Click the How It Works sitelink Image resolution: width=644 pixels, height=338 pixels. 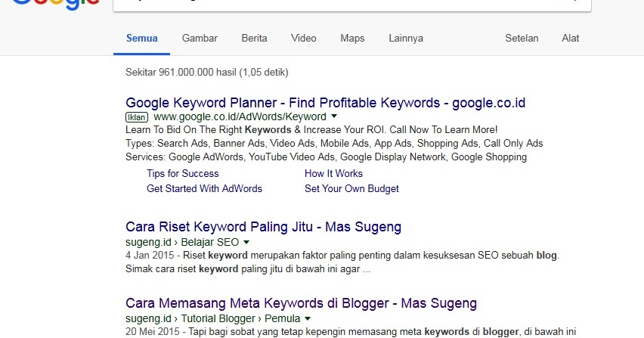[x=333, y=173]
